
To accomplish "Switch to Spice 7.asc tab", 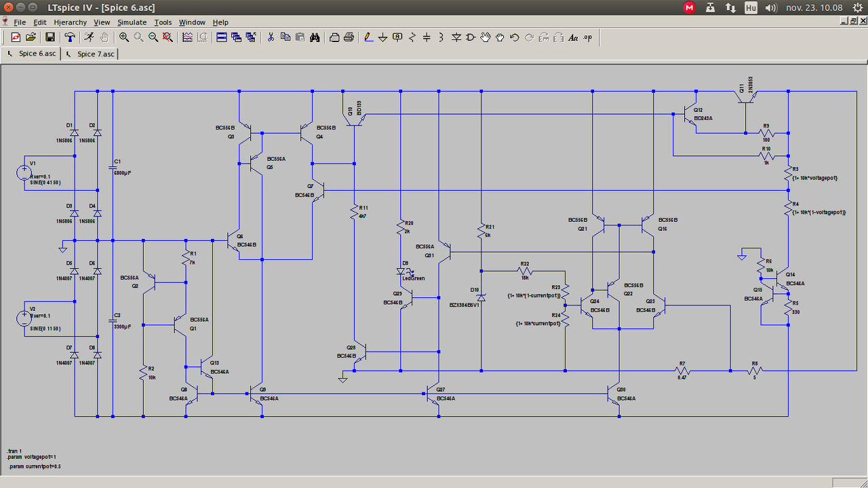I will pos(90,54).
